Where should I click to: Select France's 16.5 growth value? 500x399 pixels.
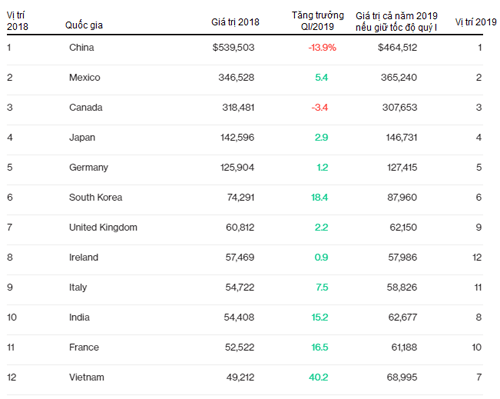(320, 347)
